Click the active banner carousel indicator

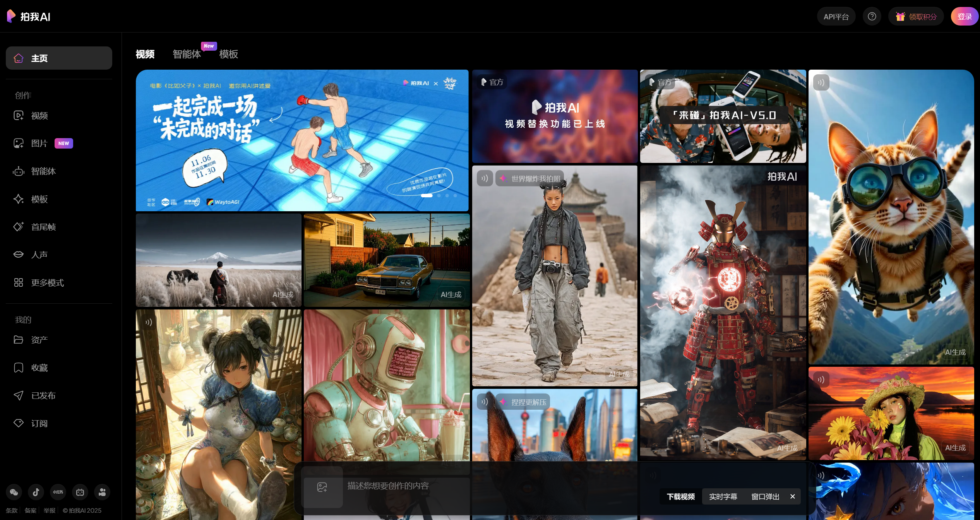point(427,196)
